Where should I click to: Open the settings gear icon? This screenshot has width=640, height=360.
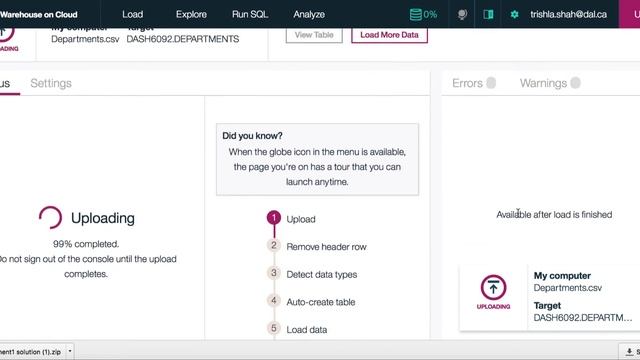point(514,14)
